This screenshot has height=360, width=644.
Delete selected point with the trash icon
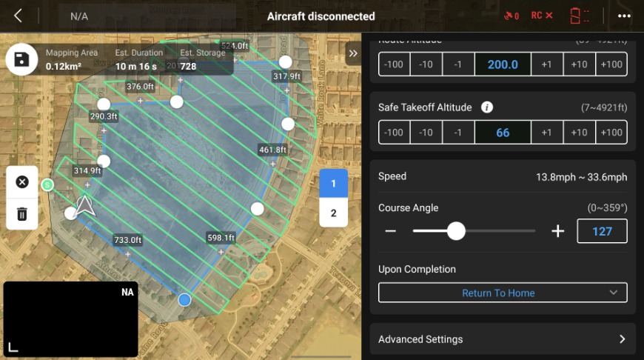pyautogui.click(x=22, y=214)
